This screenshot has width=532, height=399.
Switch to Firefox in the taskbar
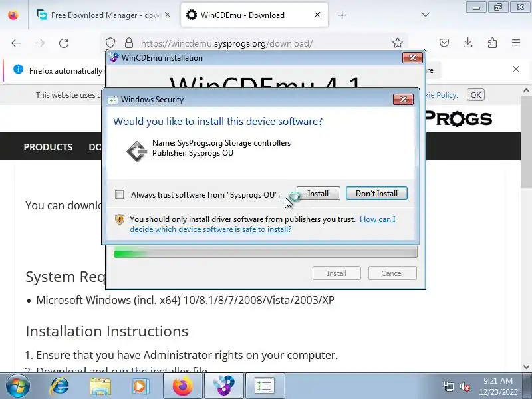[x=182, y=386]
